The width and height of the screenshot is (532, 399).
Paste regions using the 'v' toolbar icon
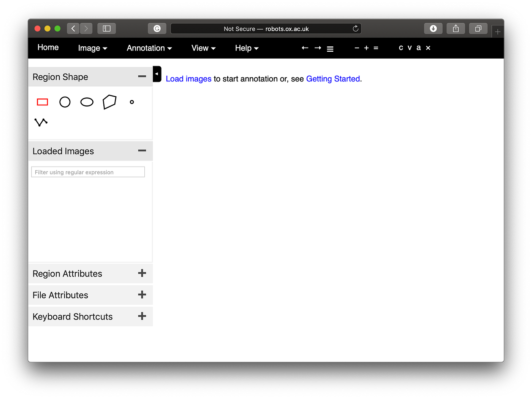pos(410,48)
